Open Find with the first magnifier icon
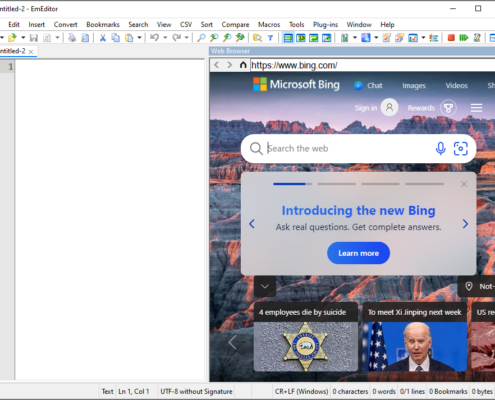The image size is (495, 400). 201,38
